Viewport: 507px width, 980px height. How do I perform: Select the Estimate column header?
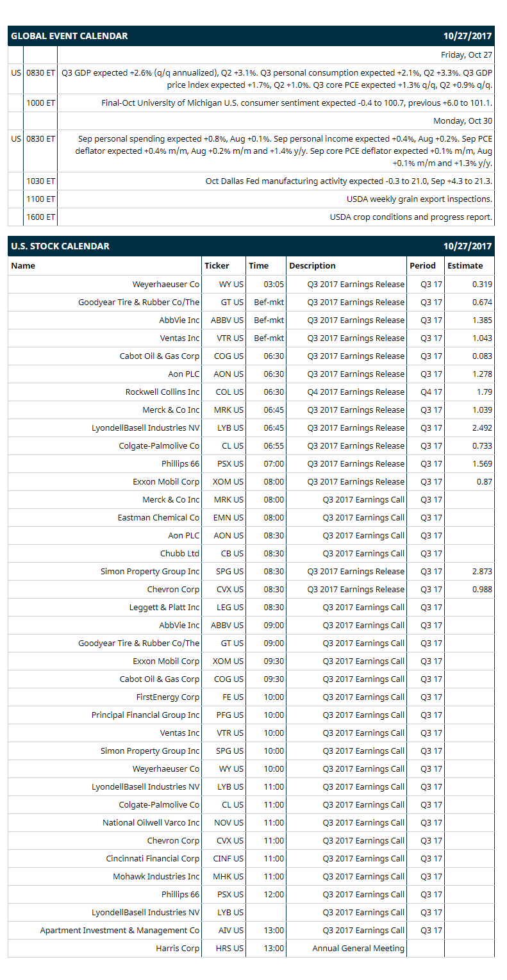coord(465,265)
